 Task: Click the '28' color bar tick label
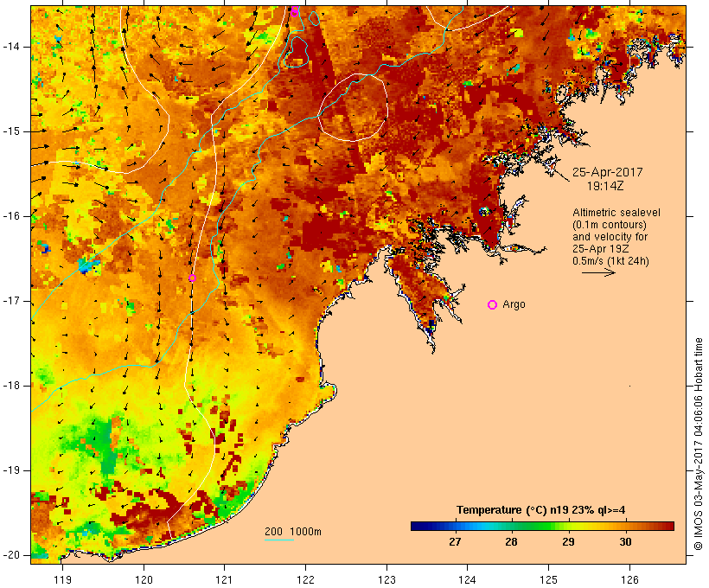(511, 542)
